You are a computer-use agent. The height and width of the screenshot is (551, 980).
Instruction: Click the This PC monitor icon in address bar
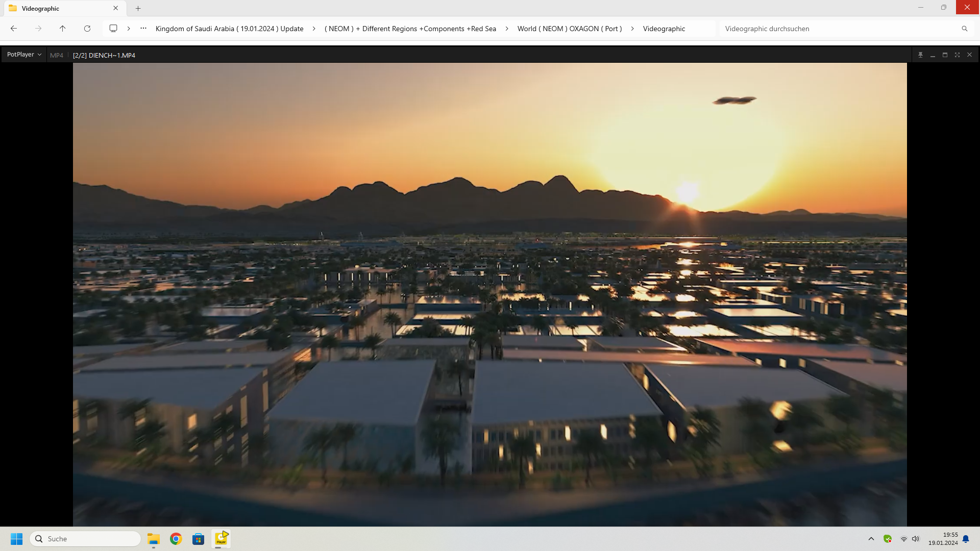click(x=113, y=29)
